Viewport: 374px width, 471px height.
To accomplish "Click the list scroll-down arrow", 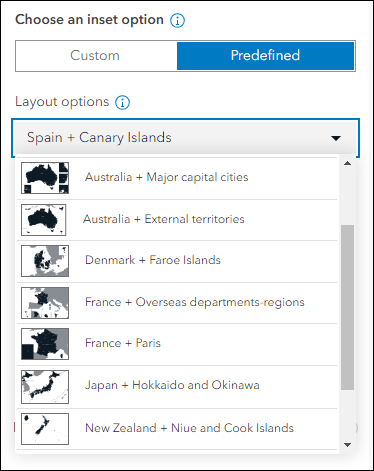I will tap(347, 445).
